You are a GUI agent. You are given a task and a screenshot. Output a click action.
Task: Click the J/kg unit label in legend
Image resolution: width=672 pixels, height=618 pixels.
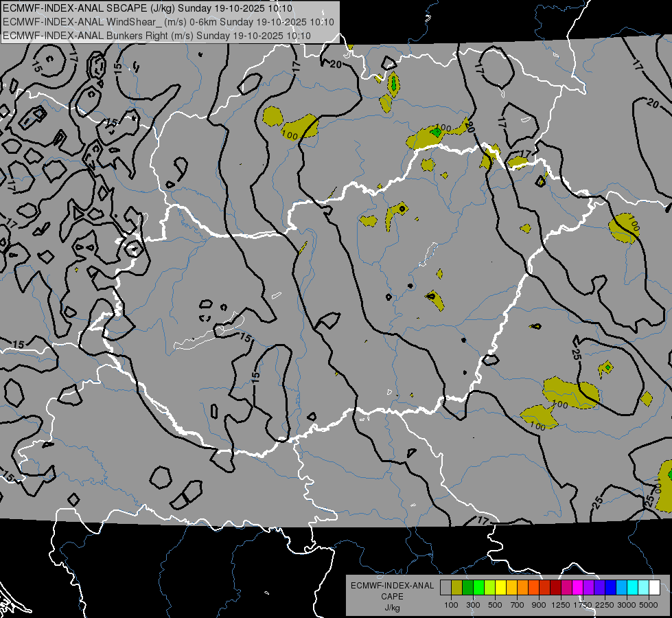(392, 608)
